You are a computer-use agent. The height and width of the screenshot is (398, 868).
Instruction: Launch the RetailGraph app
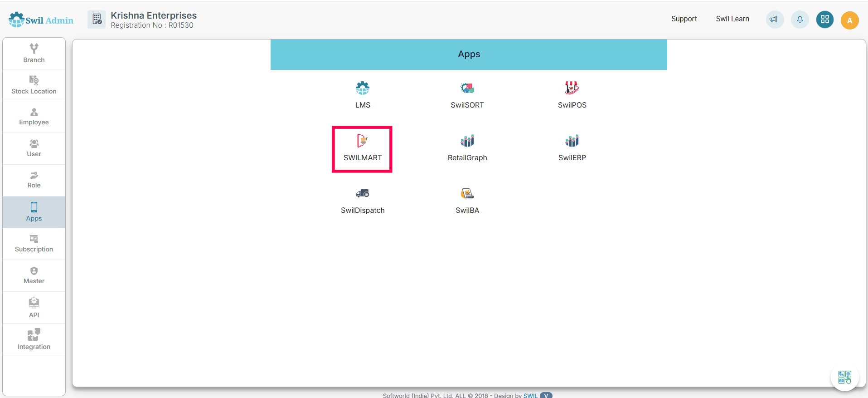[467, 148]
